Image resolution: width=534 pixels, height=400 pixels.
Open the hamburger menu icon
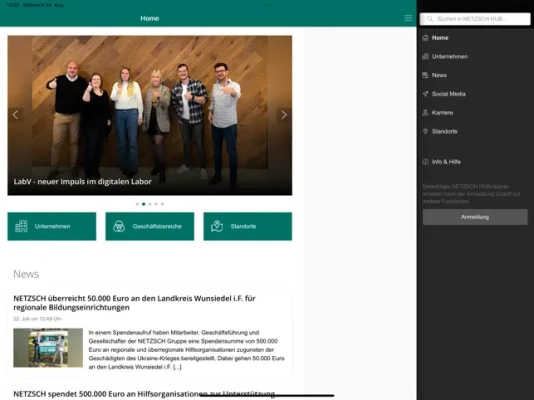click(x=408, y=18)
